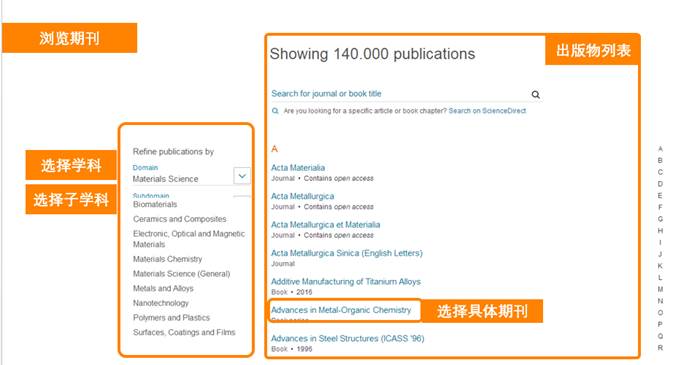Select Materials Science (General) subdomain

(181, 274)
